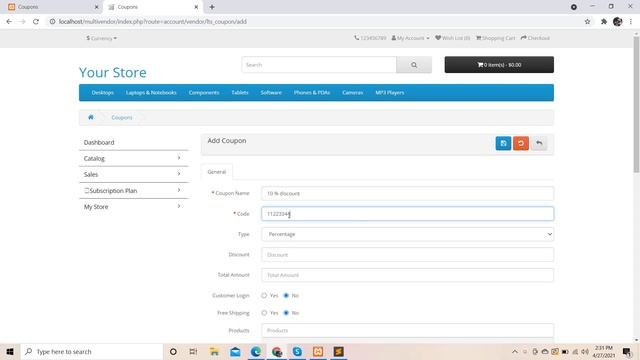Open Mail app from taskbar
The width and height of the screenshot is (640, 360).
coord(235,351)
